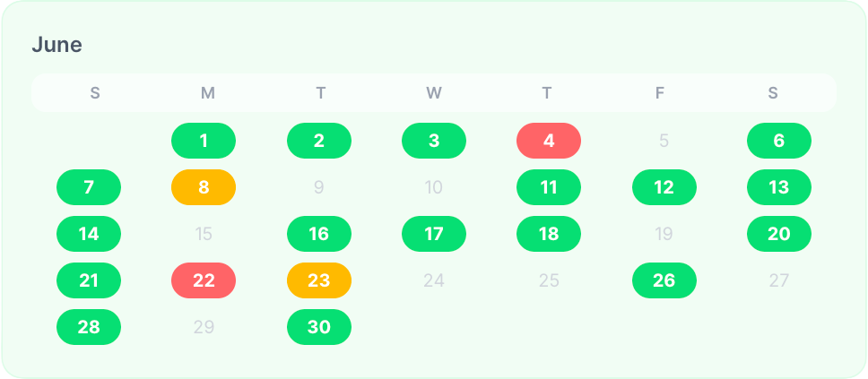
Task: Click the F weekday column header
Action: (660, 93)
